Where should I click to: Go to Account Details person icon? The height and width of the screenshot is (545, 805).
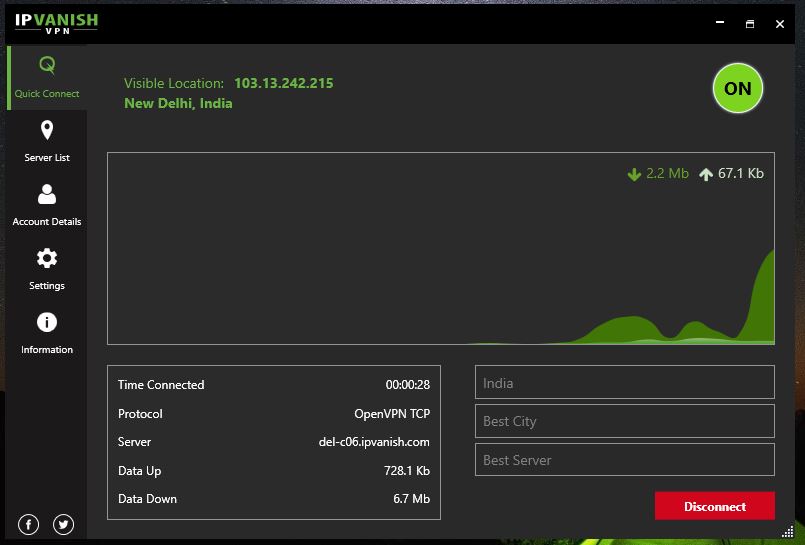point(47,194)
